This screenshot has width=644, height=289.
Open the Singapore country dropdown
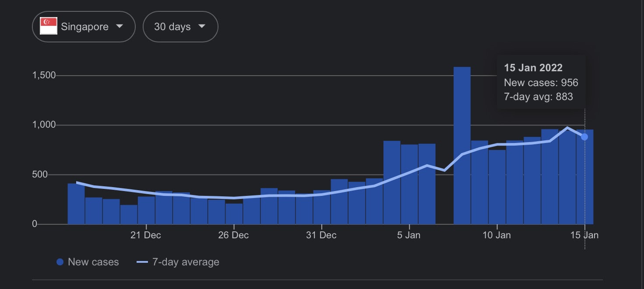84,27
